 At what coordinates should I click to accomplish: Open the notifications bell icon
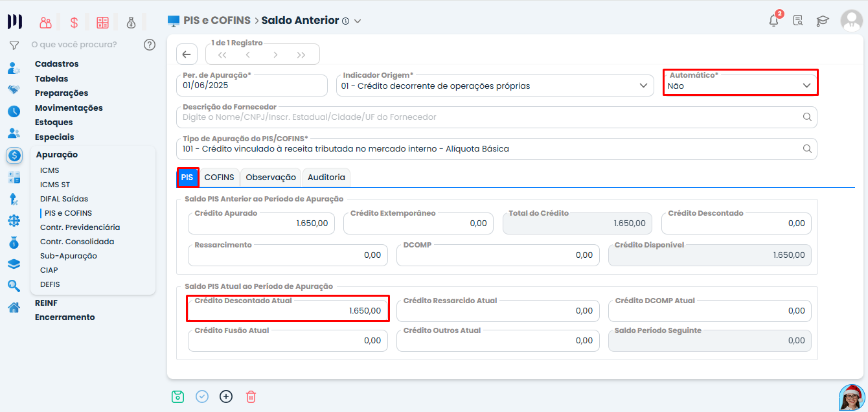pyautogui.click(x=773, y=21)
